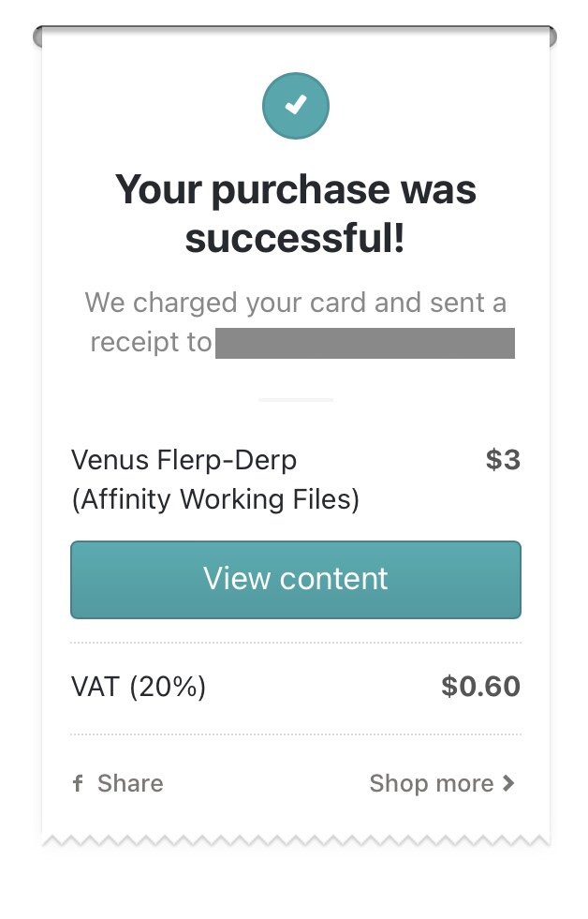
Task: Click the 'We charged your card' message
Action: [296, 322]
